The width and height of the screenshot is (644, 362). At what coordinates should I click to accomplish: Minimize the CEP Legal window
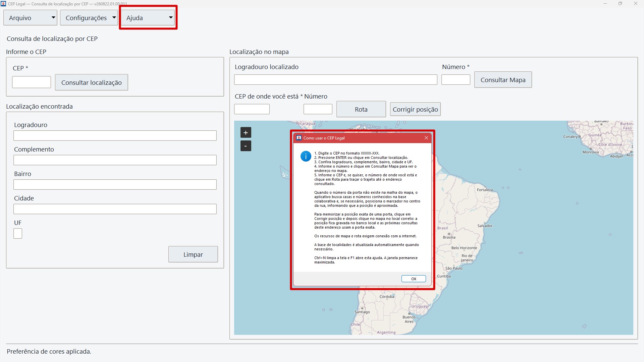[x=605, y=4]
